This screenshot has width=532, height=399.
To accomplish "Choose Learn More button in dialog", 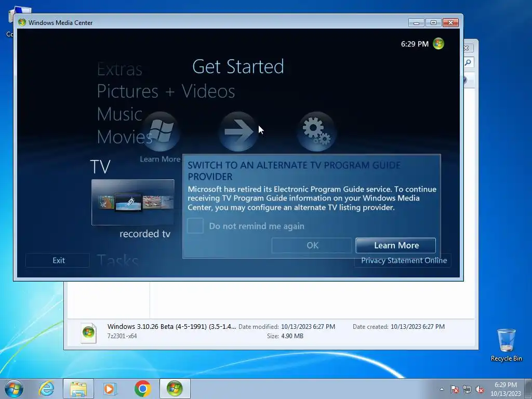I will tap(395, 245).
